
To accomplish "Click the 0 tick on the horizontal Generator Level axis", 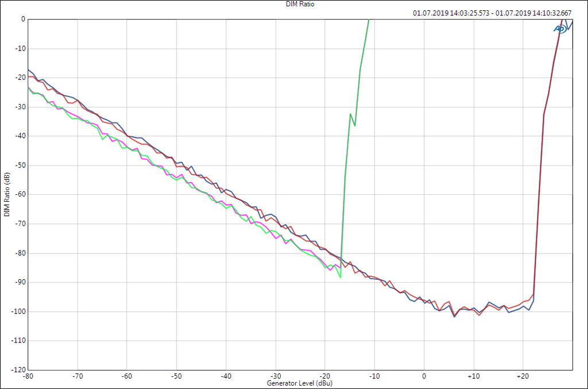I will [424, 376].
